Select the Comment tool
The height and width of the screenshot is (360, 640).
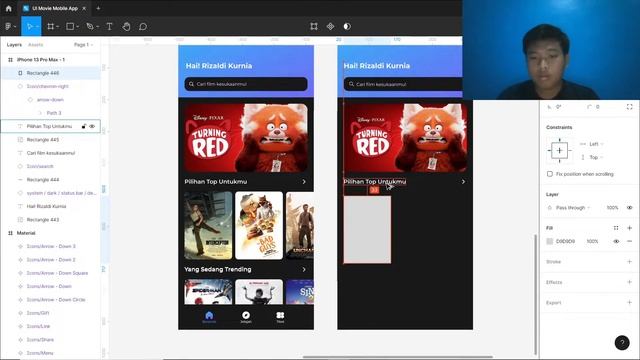point(143,27)
